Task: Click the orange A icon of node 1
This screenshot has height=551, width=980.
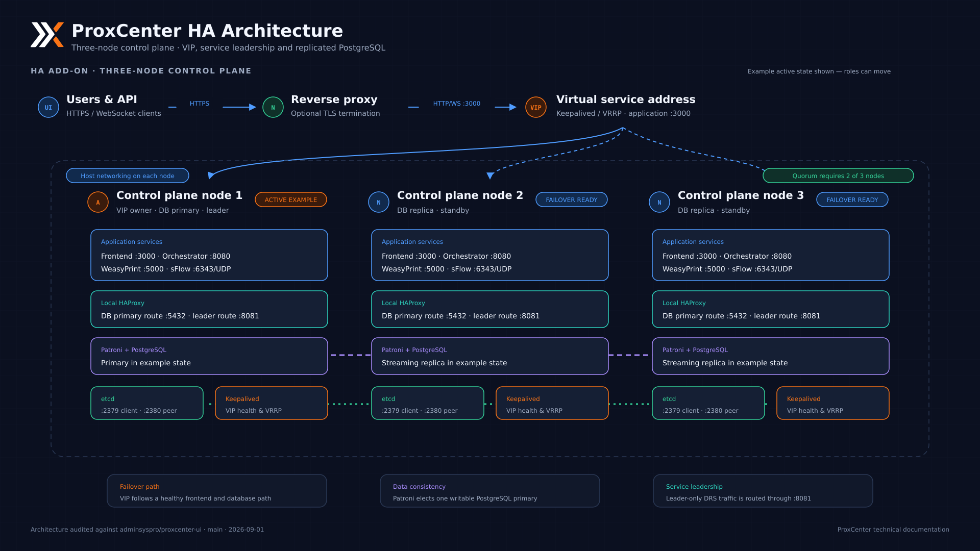Action: tap(98, 202)
